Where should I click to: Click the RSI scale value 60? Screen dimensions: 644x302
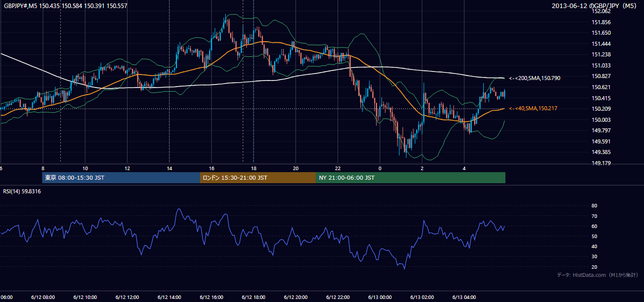pos(594,226)
